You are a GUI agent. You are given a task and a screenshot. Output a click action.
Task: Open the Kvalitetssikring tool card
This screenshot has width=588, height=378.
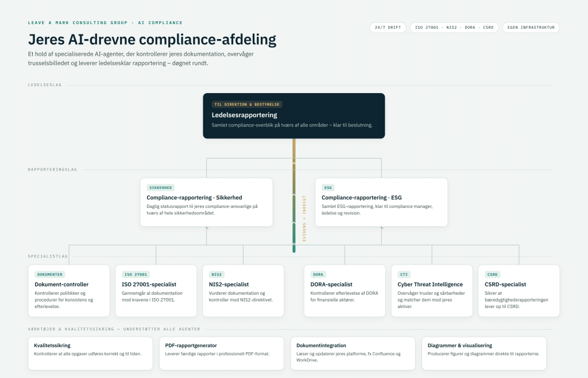(x=90, y=354)
